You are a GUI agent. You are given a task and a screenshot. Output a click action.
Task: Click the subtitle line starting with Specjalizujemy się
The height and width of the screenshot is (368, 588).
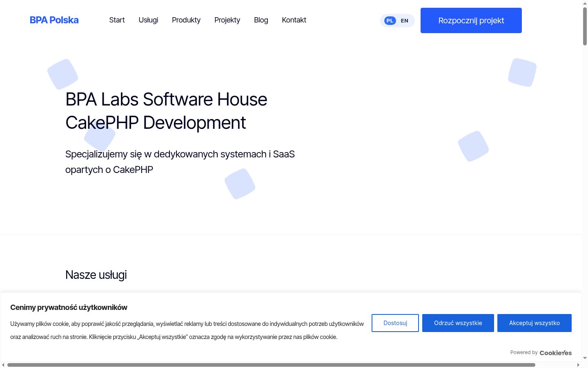(180, 154)
